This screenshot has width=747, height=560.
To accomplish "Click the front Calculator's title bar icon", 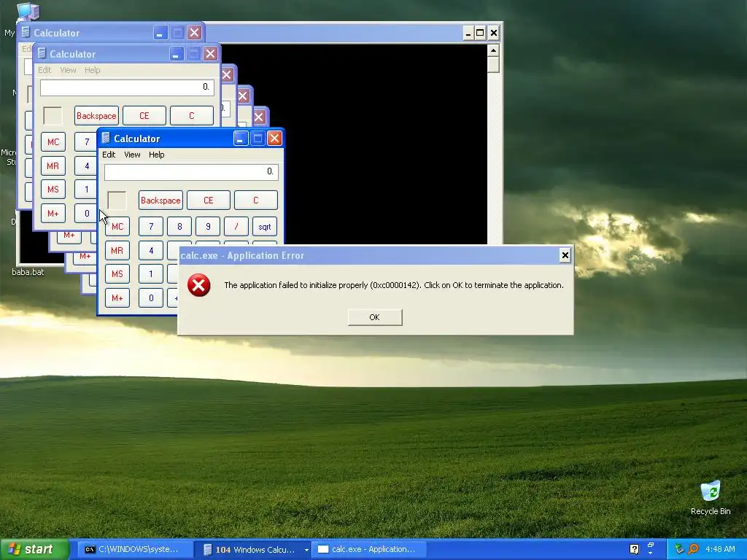I will (106, 139).
